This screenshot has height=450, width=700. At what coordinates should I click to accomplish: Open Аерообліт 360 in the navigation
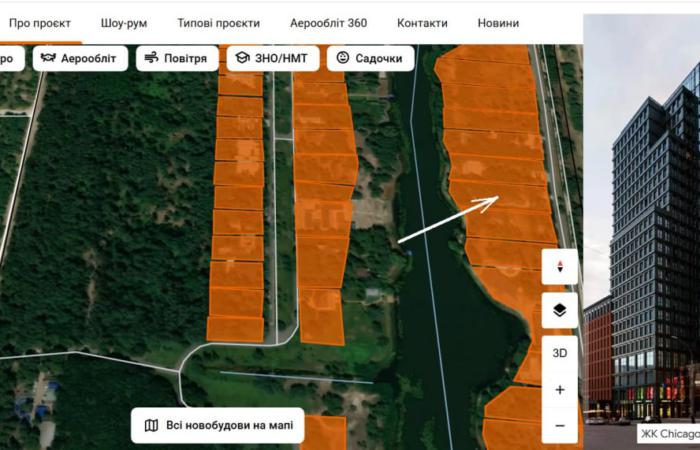[328, 22]
